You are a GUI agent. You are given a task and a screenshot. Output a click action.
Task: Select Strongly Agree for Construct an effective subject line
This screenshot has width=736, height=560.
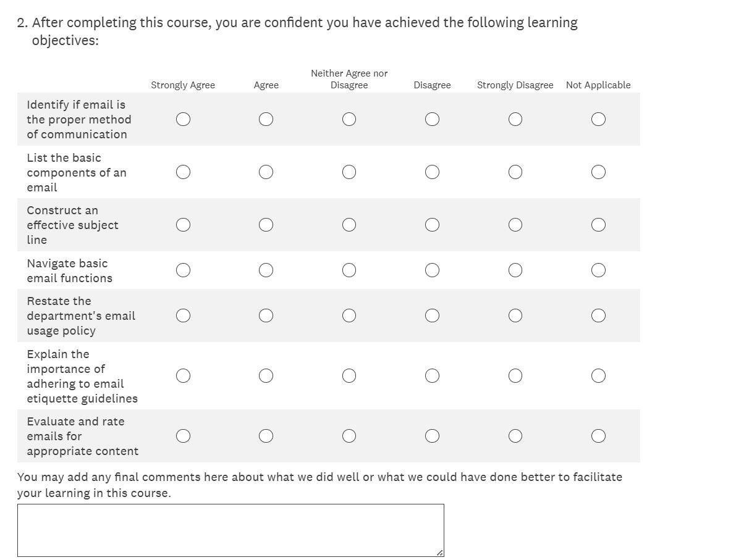tap(183, 225)
